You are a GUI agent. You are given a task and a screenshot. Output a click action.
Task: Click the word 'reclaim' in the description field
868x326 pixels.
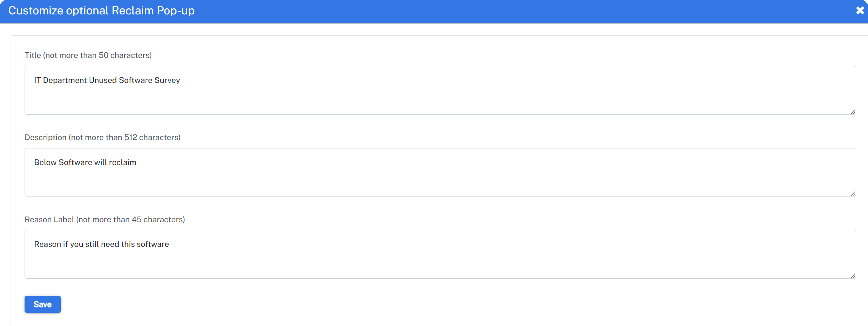[x=122, y=162]
